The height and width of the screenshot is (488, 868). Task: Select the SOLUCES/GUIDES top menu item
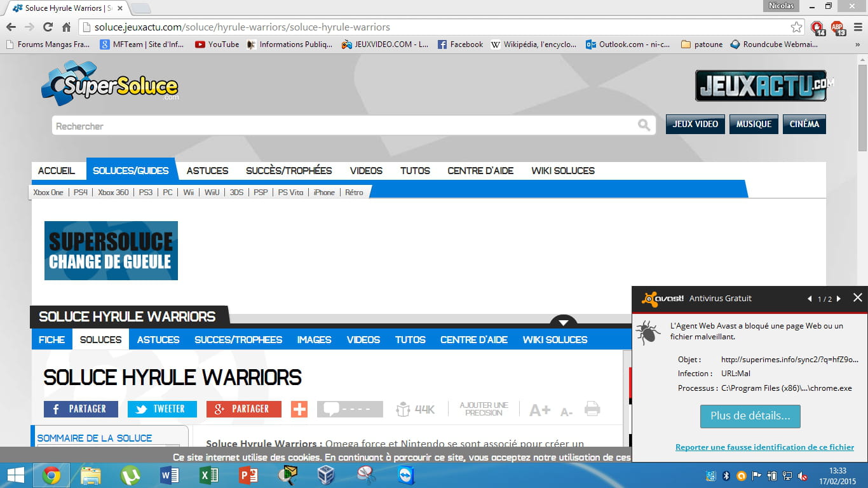pyautogui.click(x=131, y=170)
